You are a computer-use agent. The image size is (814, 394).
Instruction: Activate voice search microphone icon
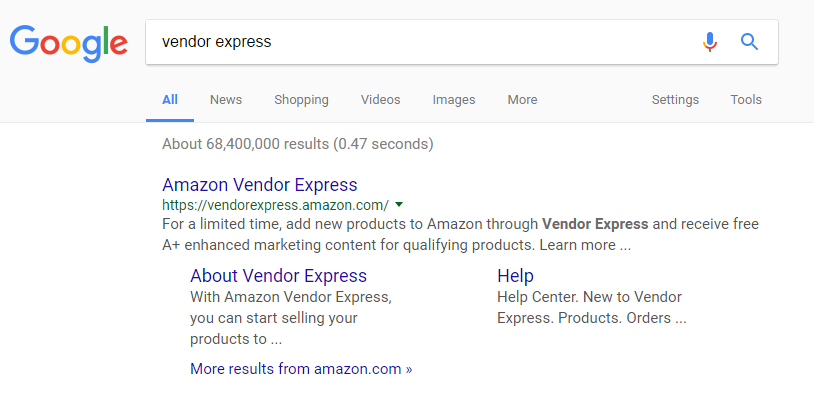point(710,42)
